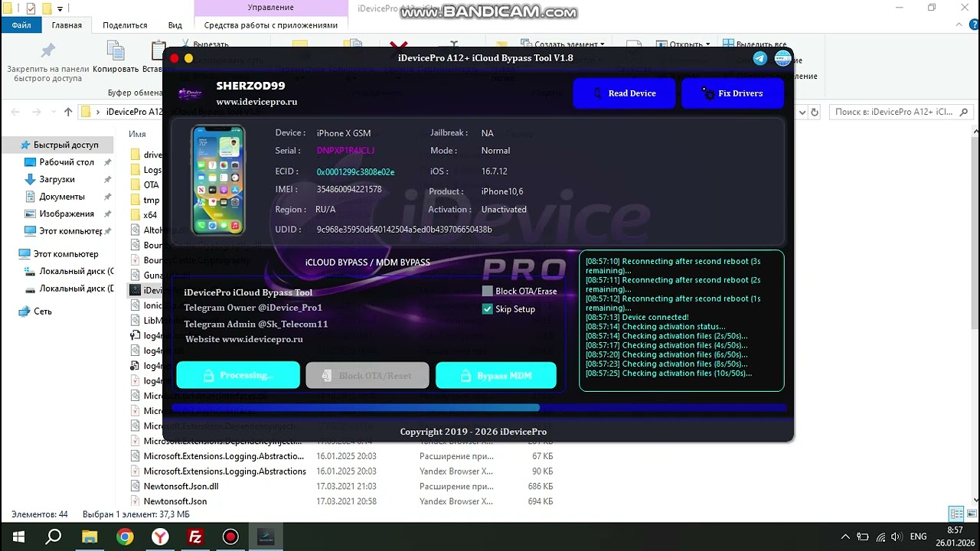The width and height of the screenshot is (980, 551).
Task: Click the bypass progress bar
Action: point(479,408)
